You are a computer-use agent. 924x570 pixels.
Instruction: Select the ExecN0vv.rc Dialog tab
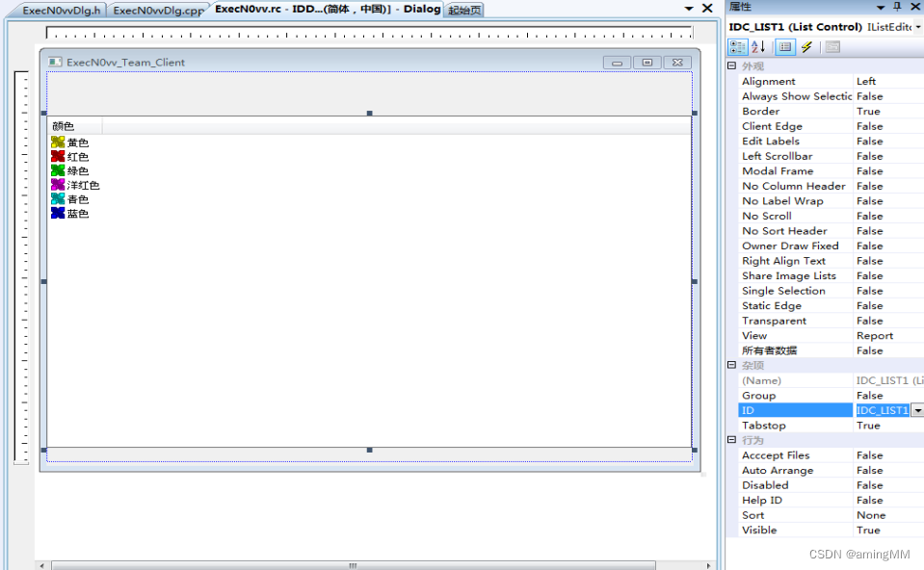click(327, 9)
